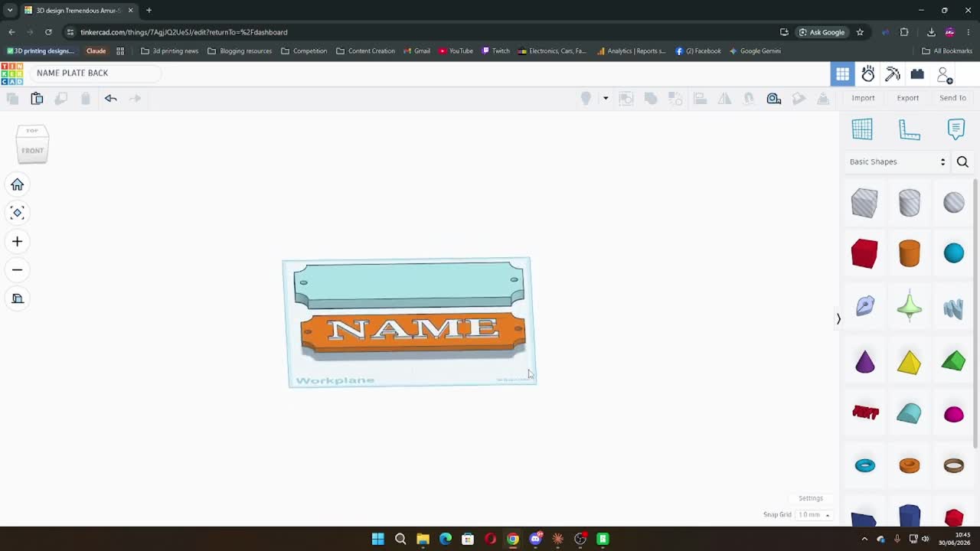
Task: Toggle perspective and orthographic view
Action: [17, 298]
